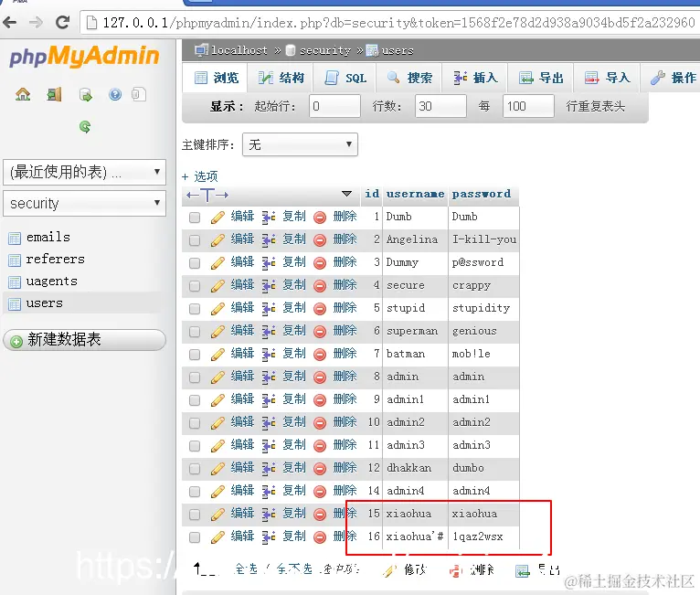Click the log out door icon
This screenshot has height=595, width=700.
click(54, 95)
